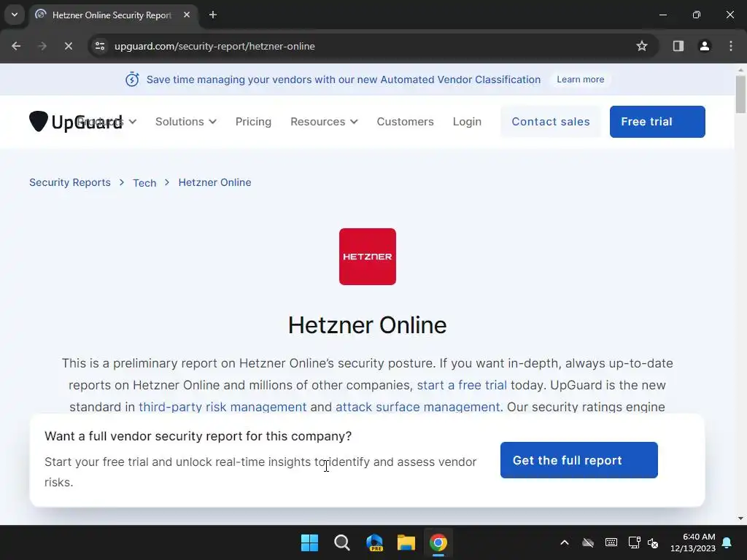Close the Hetzner Online Security Report tab
Screen dimensions: 747x560
pyautogui.click(x=187, y=15)
